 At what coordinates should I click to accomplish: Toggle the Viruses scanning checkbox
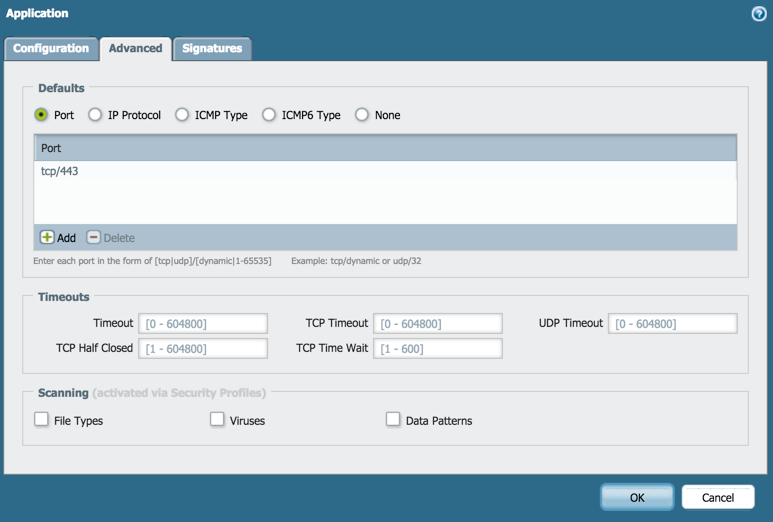pyautogui.click(x=217, y=420)
